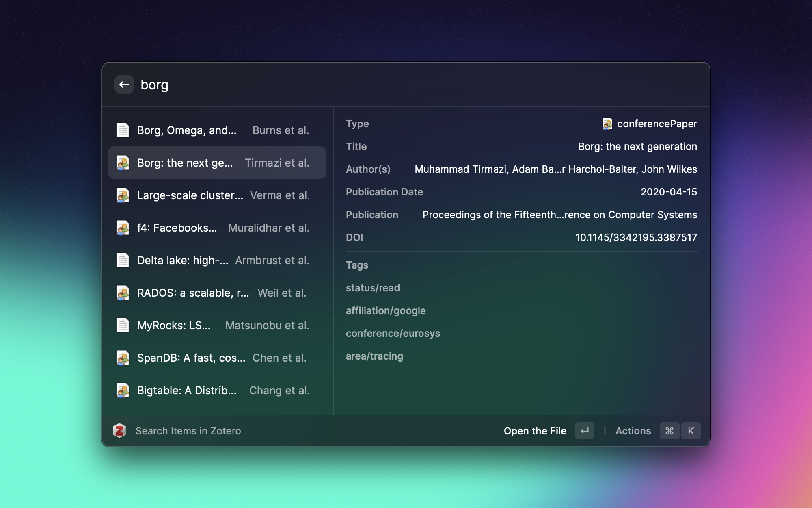812x508 pixels.
Task: Click the back arrow button
Action: pyautogui.click(x=124, y=85)
